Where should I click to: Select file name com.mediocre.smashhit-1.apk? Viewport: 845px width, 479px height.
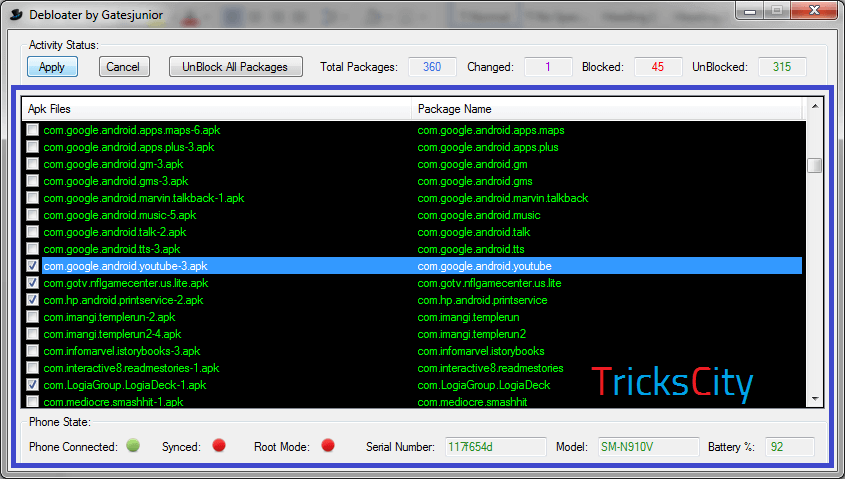113,402
